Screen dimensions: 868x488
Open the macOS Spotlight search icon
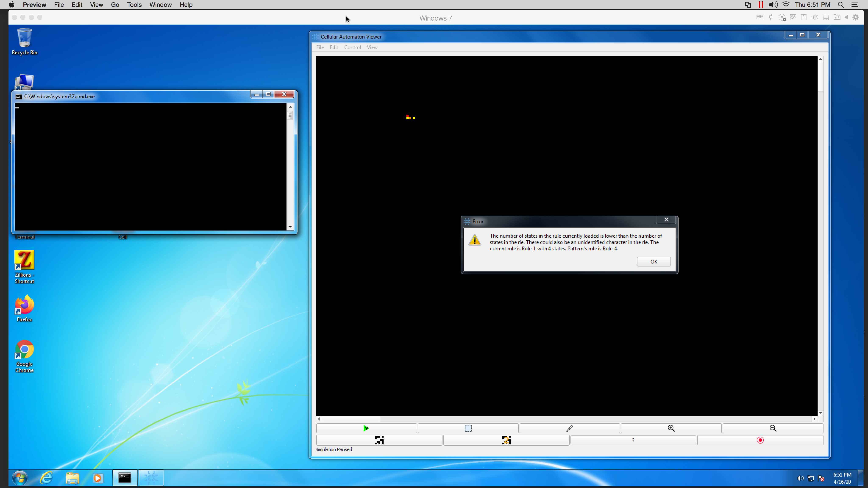tap(841, 5)
